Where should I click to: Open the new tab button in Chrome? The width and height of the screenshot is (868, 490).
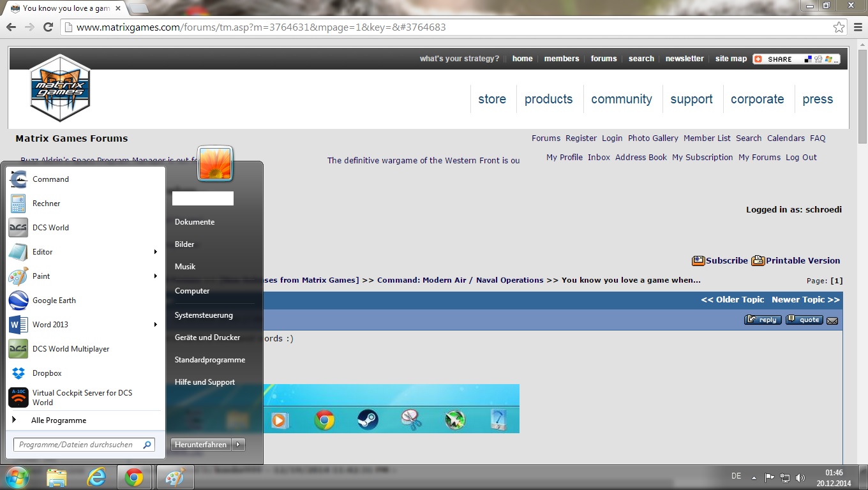pyautogui.click(x=138, y=8)
